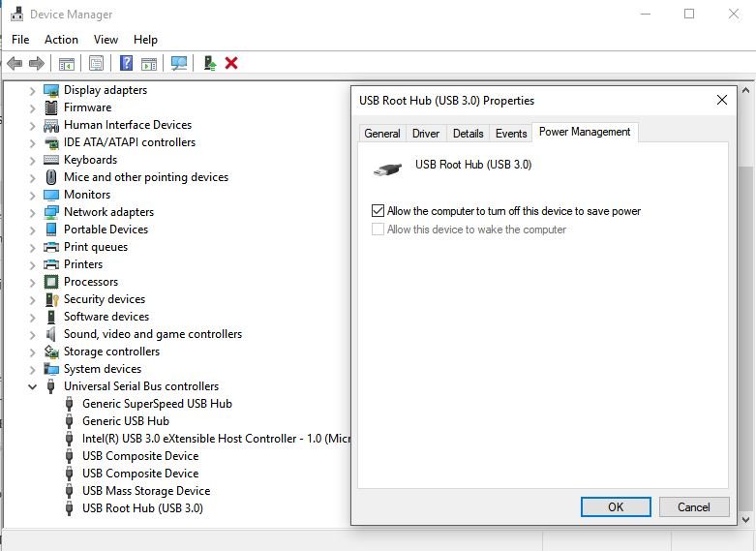Screen dimensions: 756x551
Task: Switch to the Driver tab
Action: coord(426,134)
